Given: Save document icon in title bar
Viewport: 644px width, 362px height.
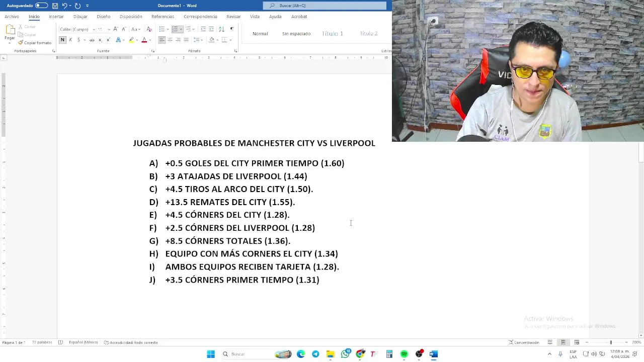Looking at the screenshot, I should (55, 6).
